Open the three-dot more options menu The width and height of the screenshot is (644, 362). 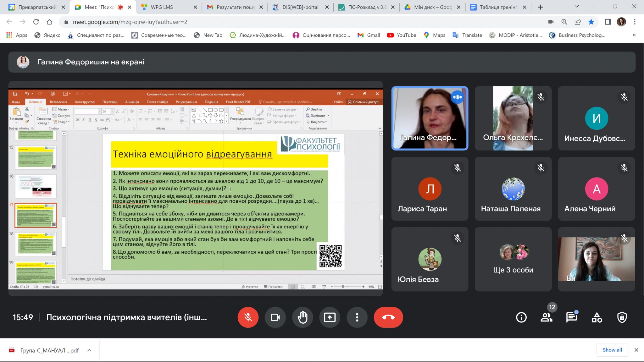click(357, 317)
